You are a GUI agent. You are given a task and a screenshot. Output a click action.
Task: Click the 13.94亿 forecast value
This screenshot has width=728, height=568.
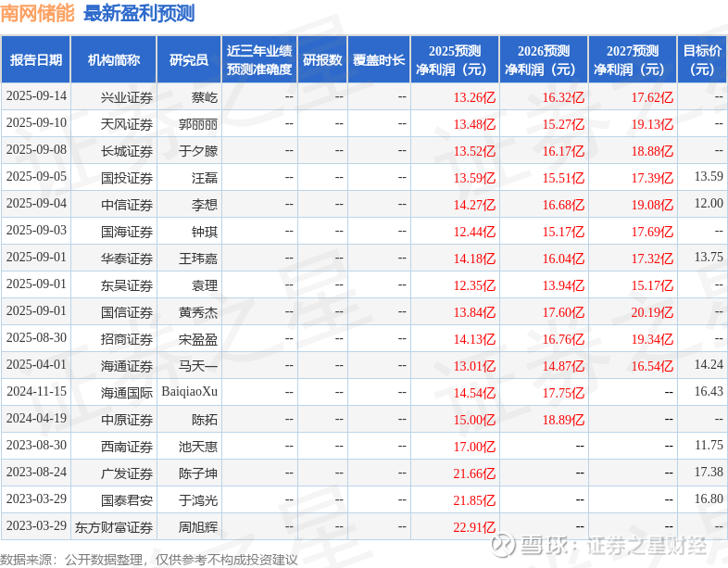tap(564, 285)
